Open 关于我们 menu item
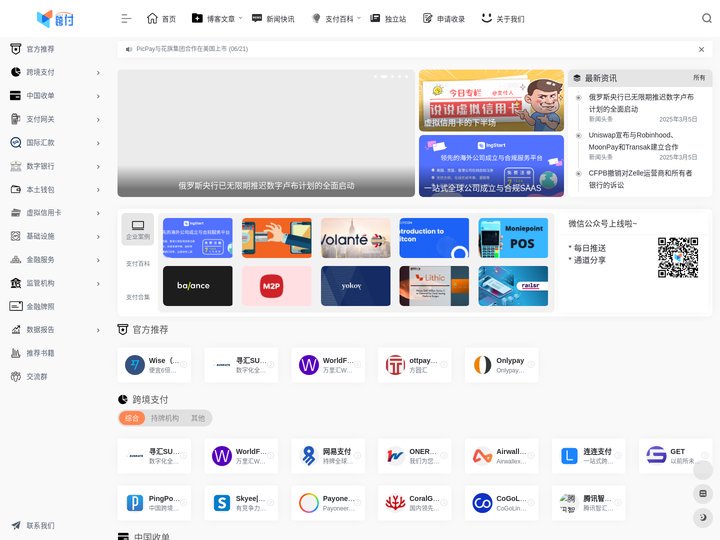The height and width of the screenshot is (540, 720). click(x=503, y=19)
